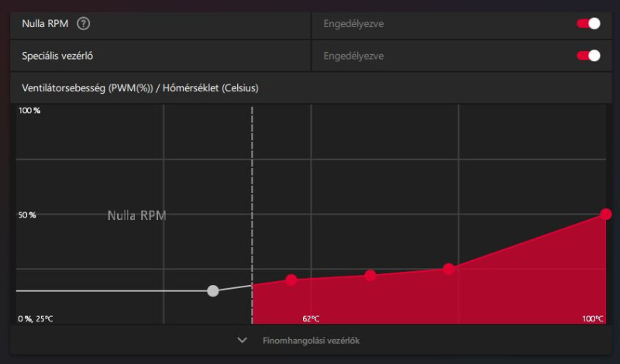Select the red curve point at 100°C
The width and height of the screenshot is (620, 364).
click(x=605, y=215)
